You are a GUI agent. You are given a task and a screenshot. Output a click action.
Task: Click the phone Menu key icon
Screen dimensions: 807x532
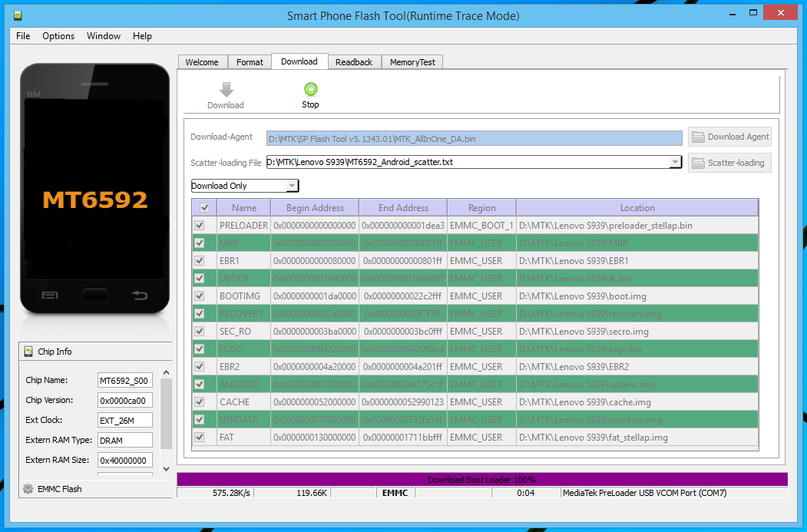(x=50, y=296)
